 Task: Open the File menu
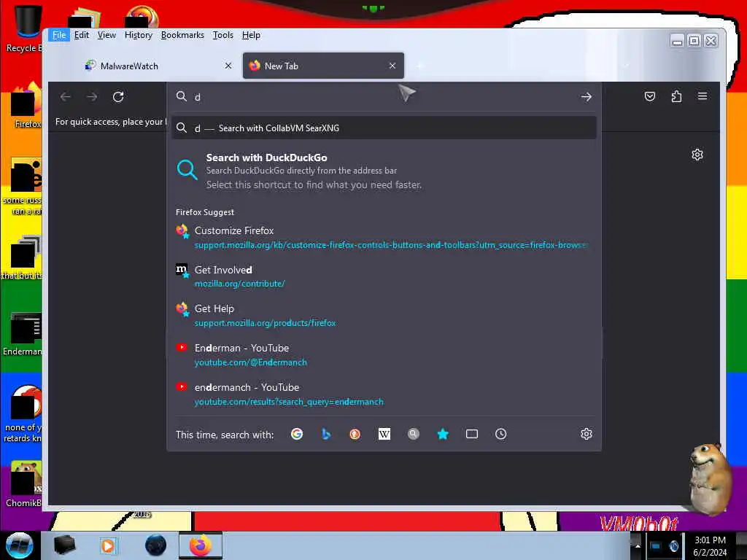(59, 35)
